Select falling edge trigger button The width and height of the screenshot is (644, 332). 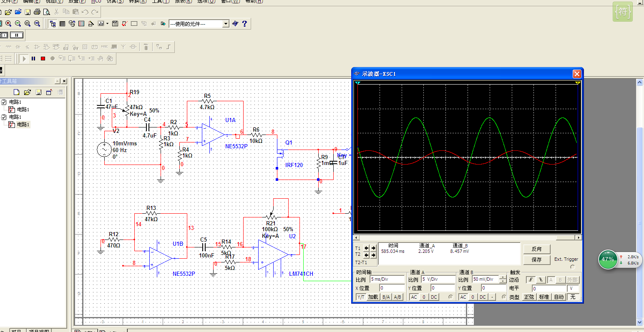tap(541, 280)
